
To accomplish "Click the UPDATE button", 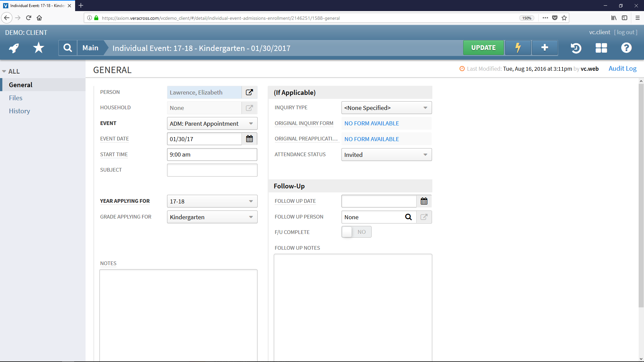I will 483,48.
